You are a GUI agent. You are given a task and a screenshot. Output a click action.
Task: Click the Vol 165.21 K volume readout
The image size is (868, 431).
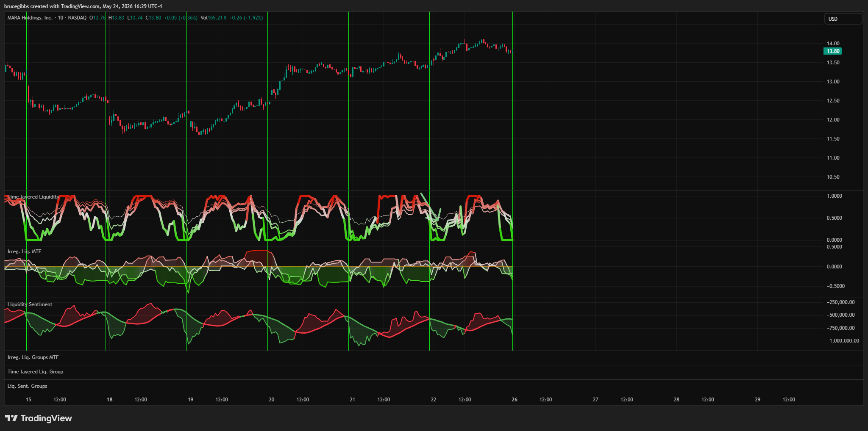point(214,18)
